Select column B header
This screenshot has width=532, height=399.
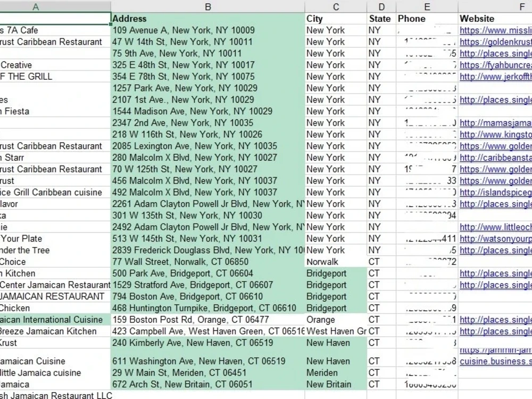point(207,6)
